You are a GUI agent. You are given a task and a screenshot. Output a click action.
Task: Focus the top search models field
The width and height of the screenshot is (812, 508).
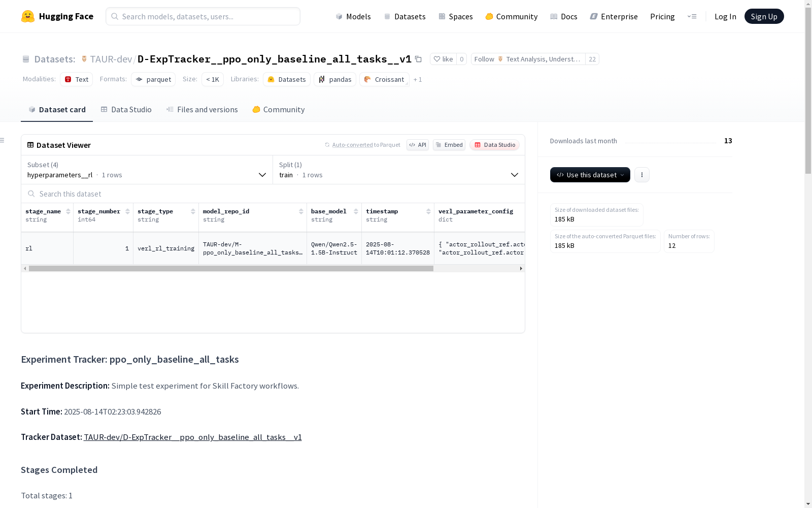(x=203, y=16)
